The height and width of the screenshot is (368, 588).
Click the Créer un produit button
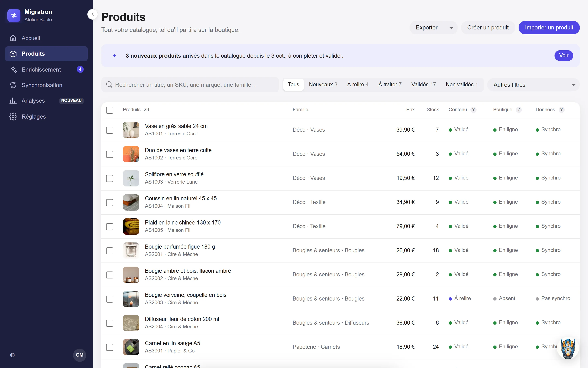488,28
